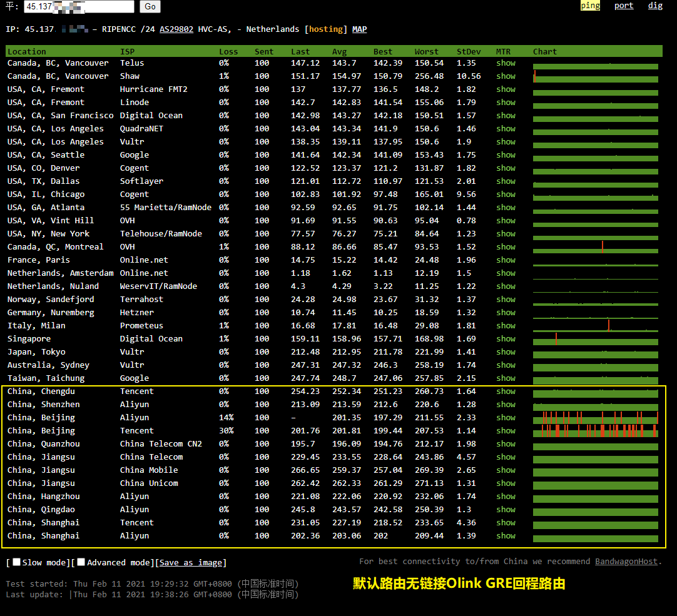The width and height of the screenshot is (677, 616).
Task: Show MTR for Quanzhou China Telecom CN2
Action: (x=506, y=444)
